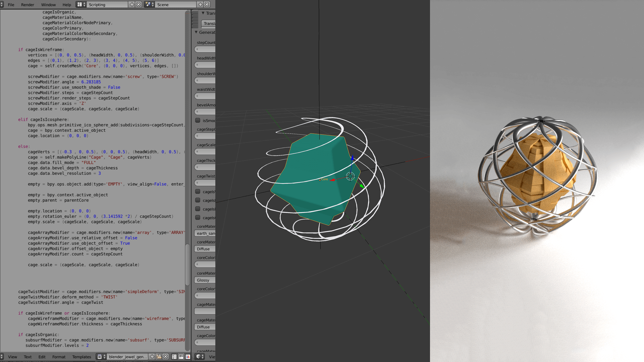Open Glossy coreMaterial dropdown
644x362 pixels.
pyautogui.click(x=205, y=280)
